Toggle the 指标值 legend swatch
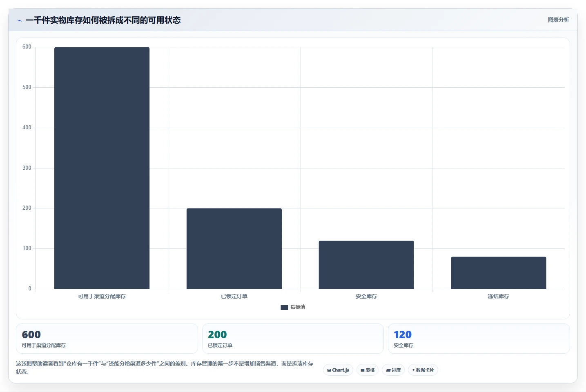 tap(284, 308)
